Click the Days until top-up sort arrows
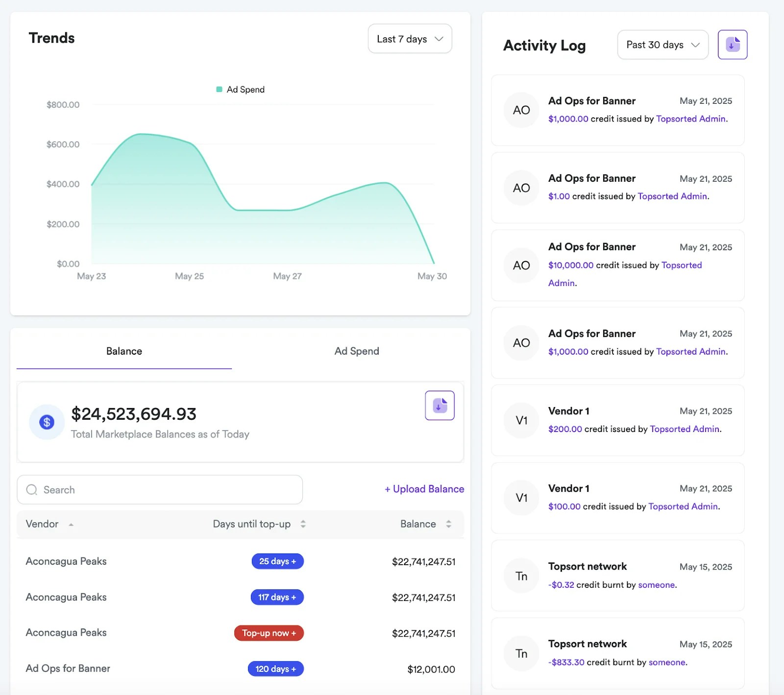 (303, 524)
